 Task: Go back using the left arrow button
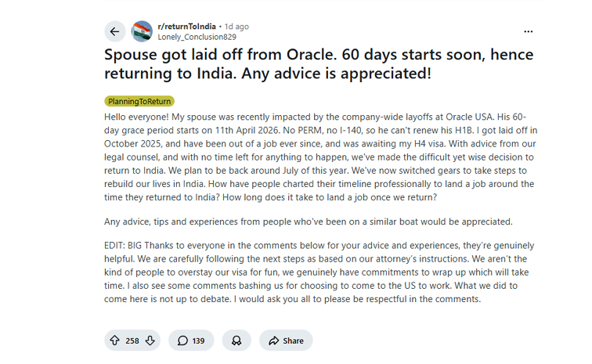click(x=115, y=31)
